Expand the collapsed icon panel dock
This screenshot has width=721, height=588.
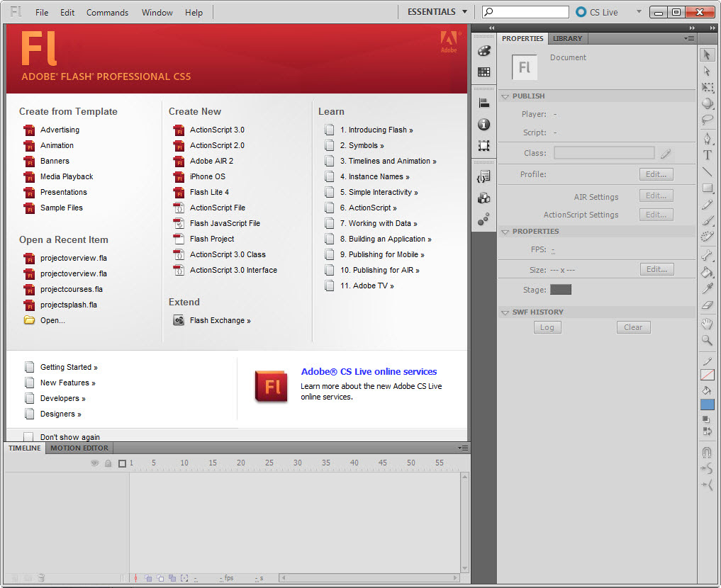(491, 28)
